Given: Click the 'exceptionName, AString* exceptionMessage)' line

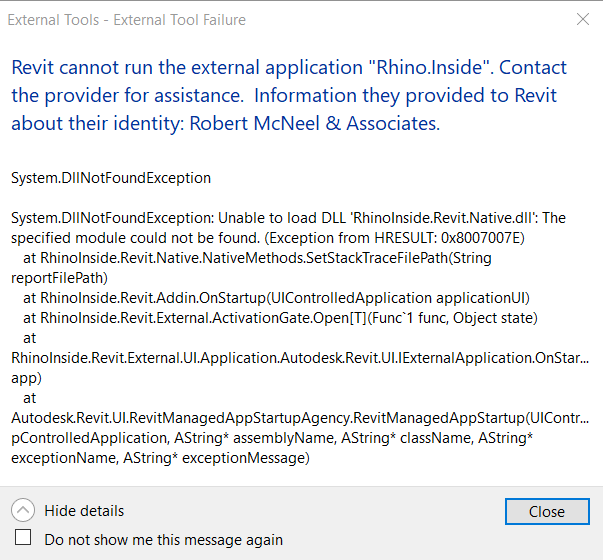Looking at the screenshot, I should [x=160, y=458].
